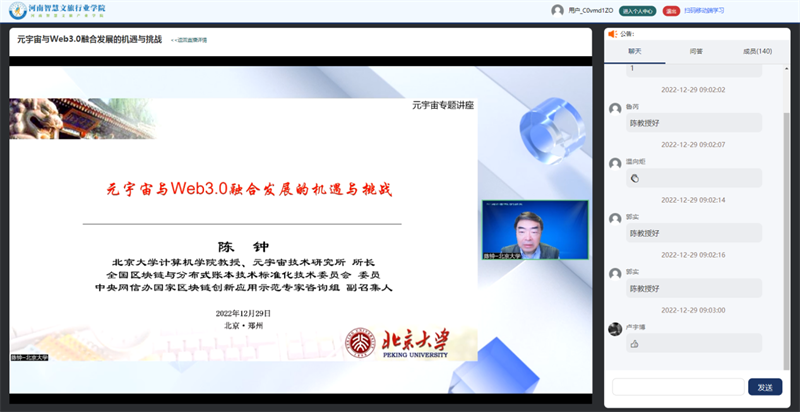The image size is (800, 412).
Task: Click timestamp 2022-12-29 09:02:02
Action: [693, 90]
